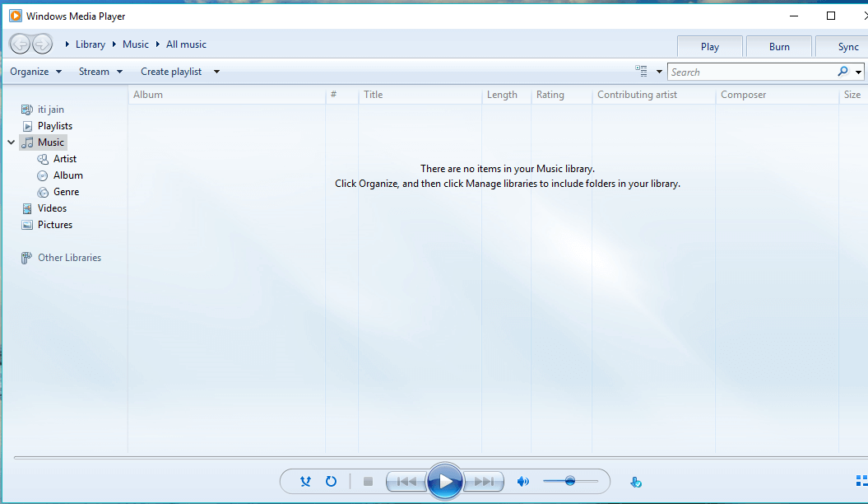
Task: Click the seek bar above playback controls
Action: [x=441, y=458]
